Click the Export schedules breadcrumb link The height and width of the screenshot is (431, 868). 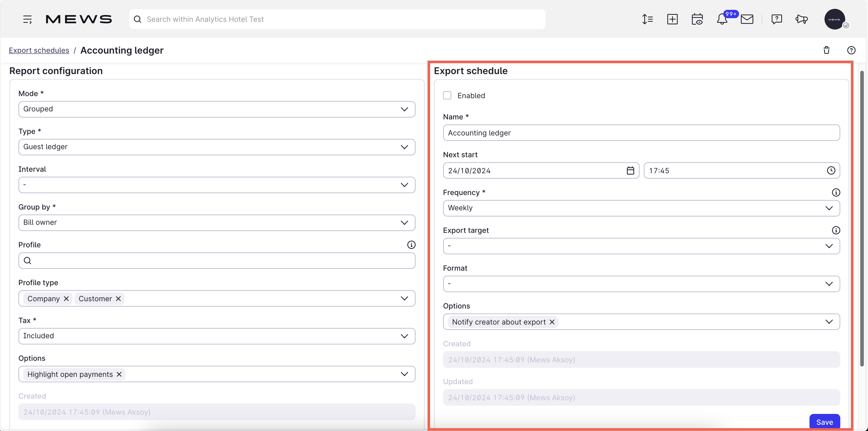39,50
